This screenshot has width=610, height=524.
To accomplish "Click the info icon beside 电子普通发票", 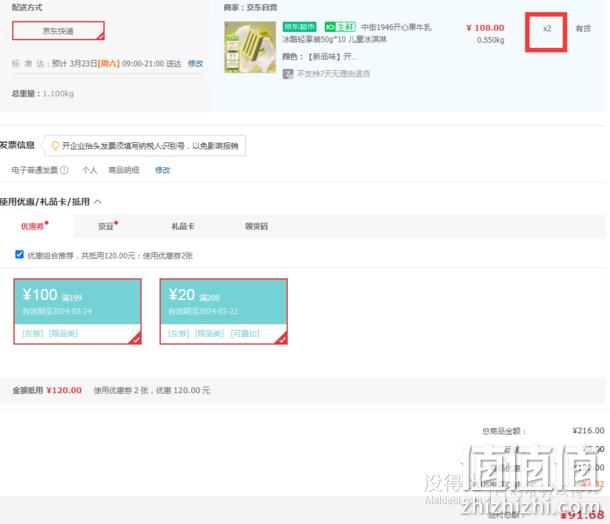I will (64, 170).
